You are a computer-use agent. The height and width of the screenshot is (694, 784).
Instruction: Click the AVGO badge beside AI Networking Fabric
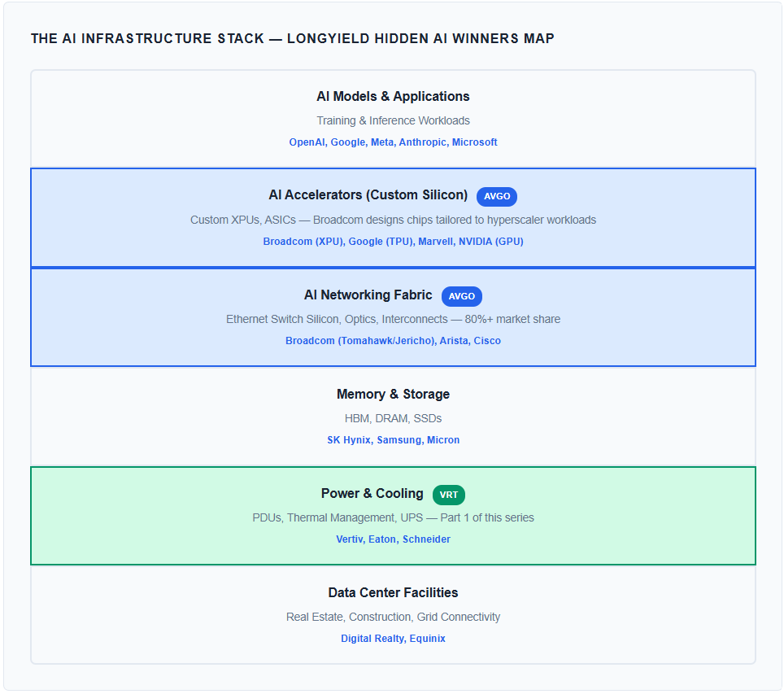tap(461, 296)
